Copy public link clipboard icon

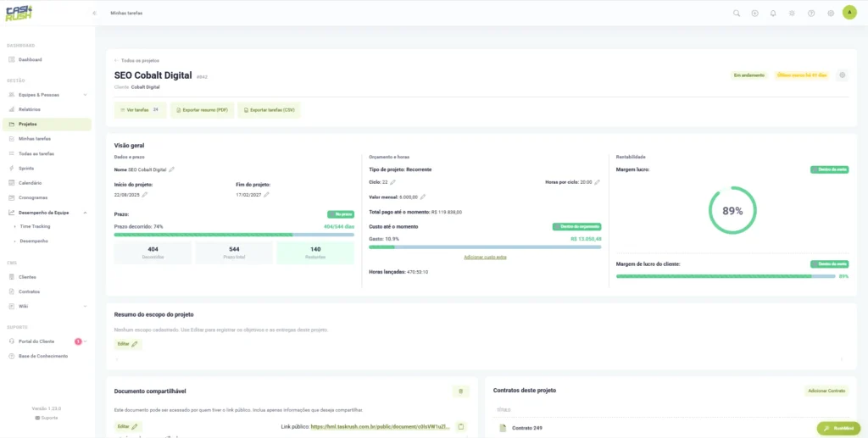(x=460, y=426)
